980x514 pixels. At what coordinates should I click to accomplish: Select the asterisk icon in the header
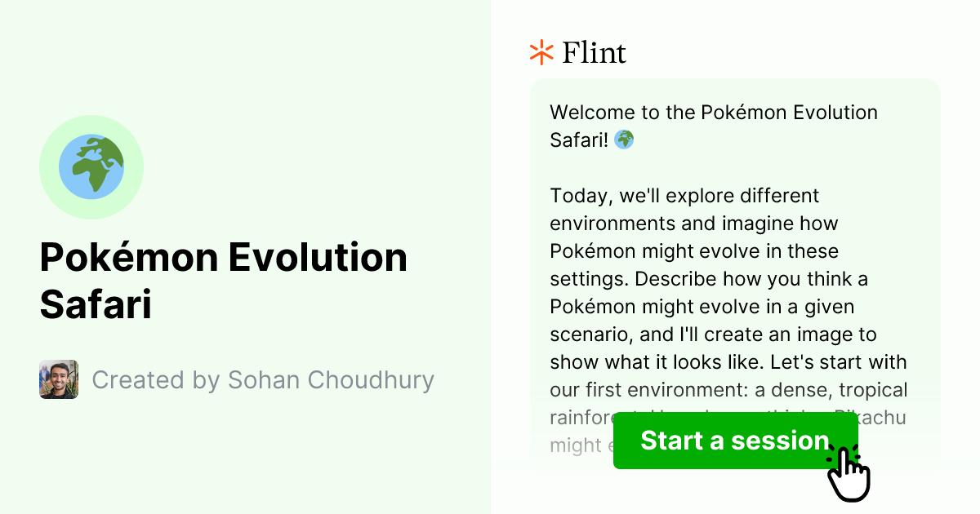(x=541, y=52)
